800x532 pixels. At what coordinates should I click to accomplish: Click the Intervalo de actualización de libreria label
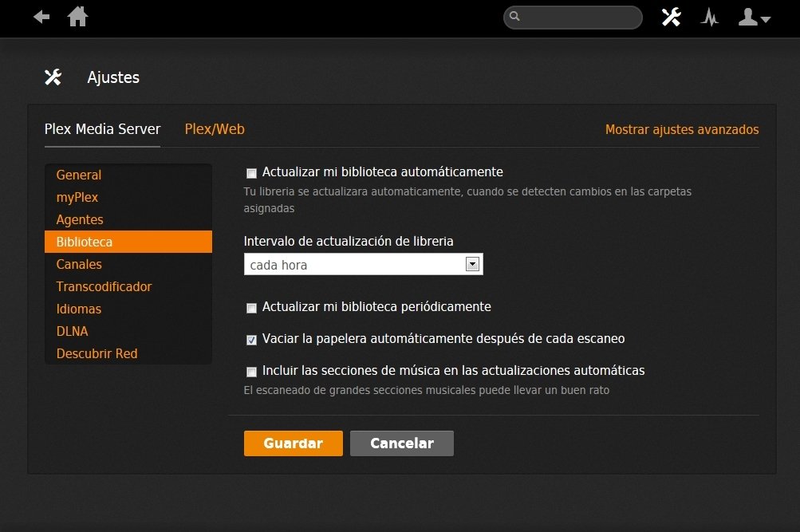(349, 241)
